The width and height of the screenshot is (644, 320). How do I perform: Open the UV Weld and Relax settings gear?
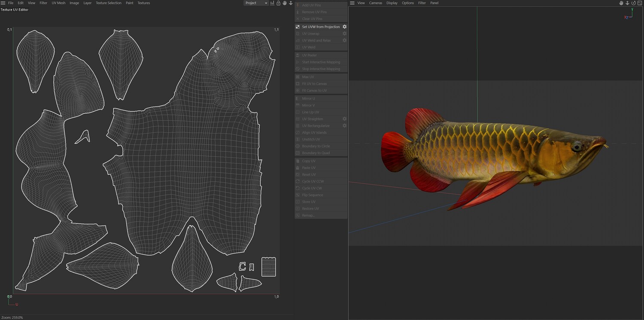344,40
